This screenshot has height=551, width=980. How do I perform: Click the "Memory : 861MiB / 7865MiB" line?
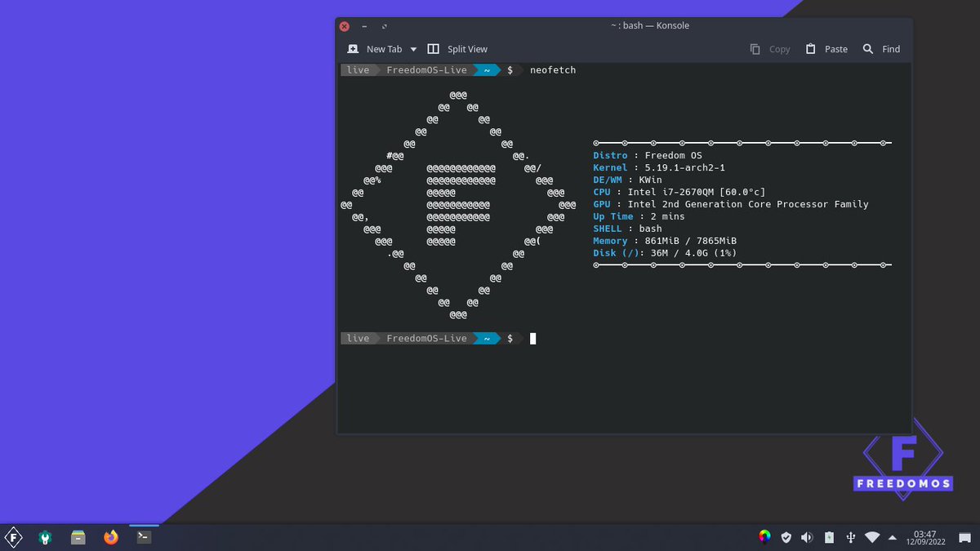click(665, 241)
